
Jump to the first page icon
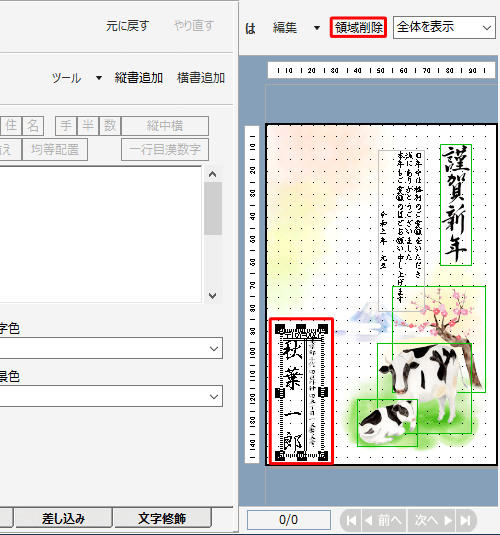pos(351,520)
